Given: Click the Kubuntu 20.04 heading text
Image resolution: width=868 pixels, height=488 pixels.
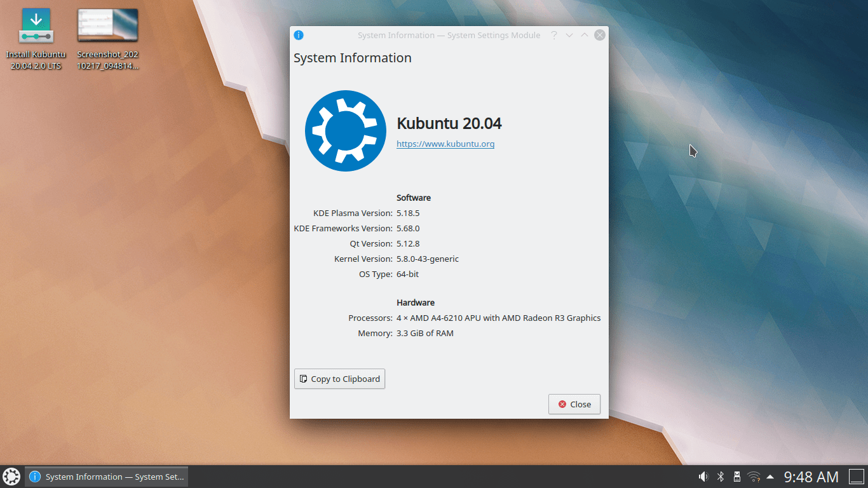Looking at the screenshot, I should pyautogui.click(x=449, y=123).
